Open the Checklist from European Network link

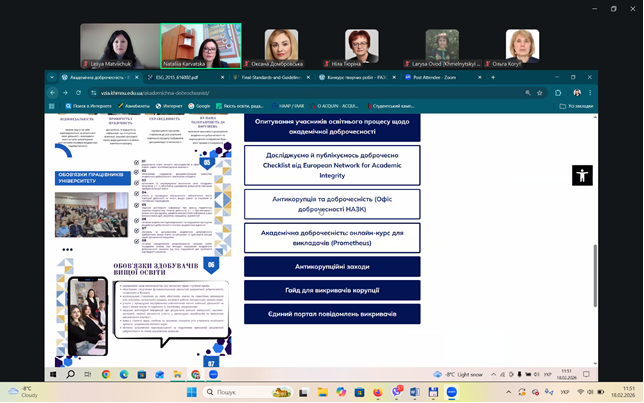click(x=331, y=165)
